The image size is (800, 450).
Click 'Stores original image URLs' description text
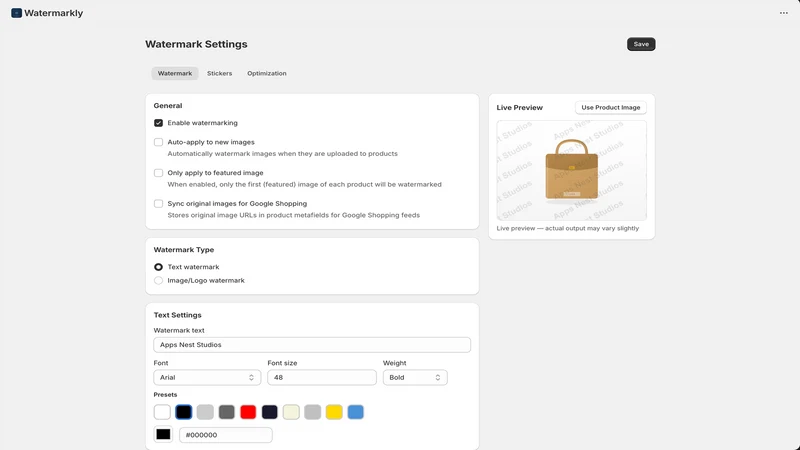(294, 215)
